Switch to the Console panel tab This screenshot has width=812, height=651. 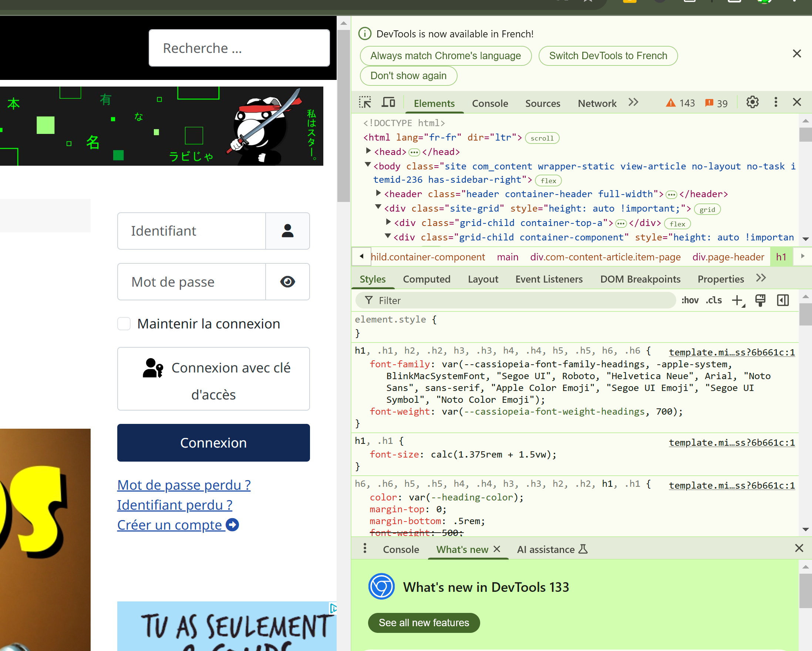pos(490,103)
